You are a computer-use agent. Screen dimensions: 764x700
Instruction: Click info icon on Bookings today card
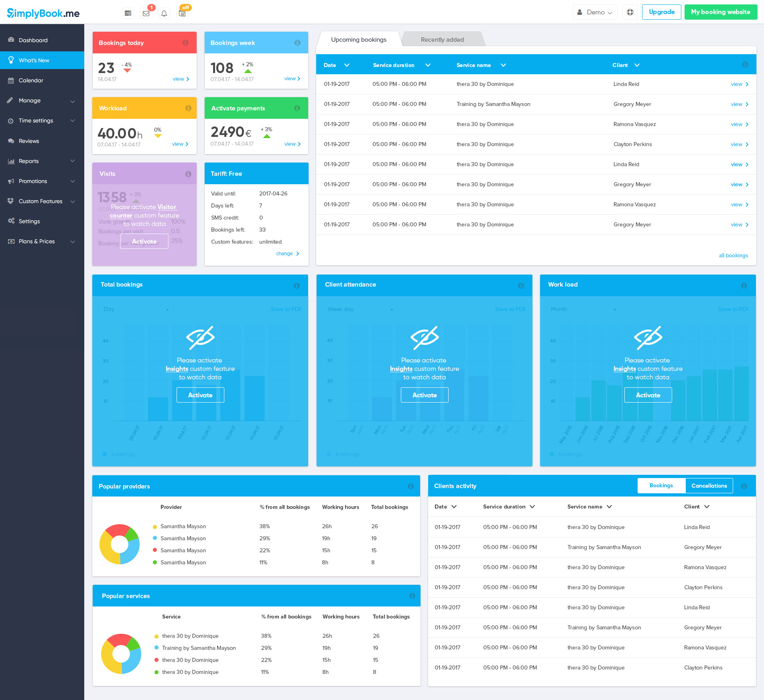tap(185, 43)
